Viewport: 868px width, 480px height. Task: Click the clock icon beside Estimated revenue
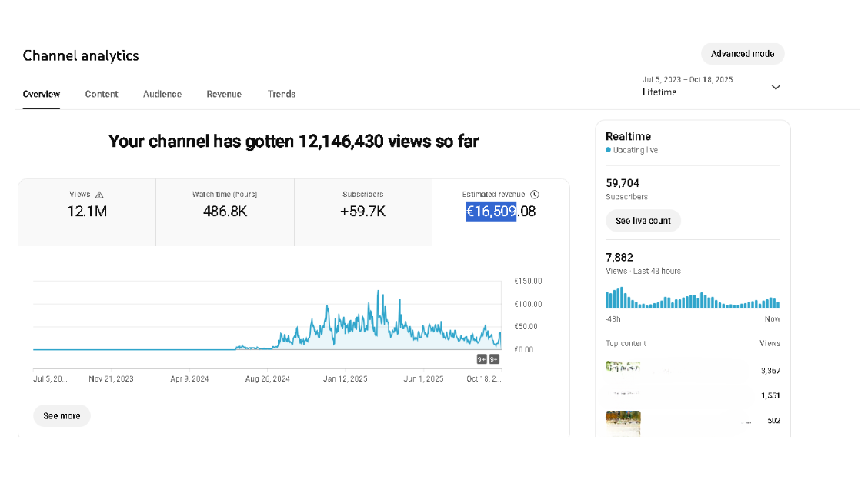coord(535,195)
